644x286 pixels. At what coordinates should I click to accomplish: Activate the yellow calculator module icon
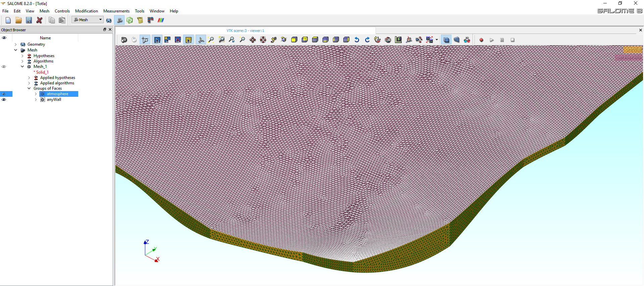[140, 20]
